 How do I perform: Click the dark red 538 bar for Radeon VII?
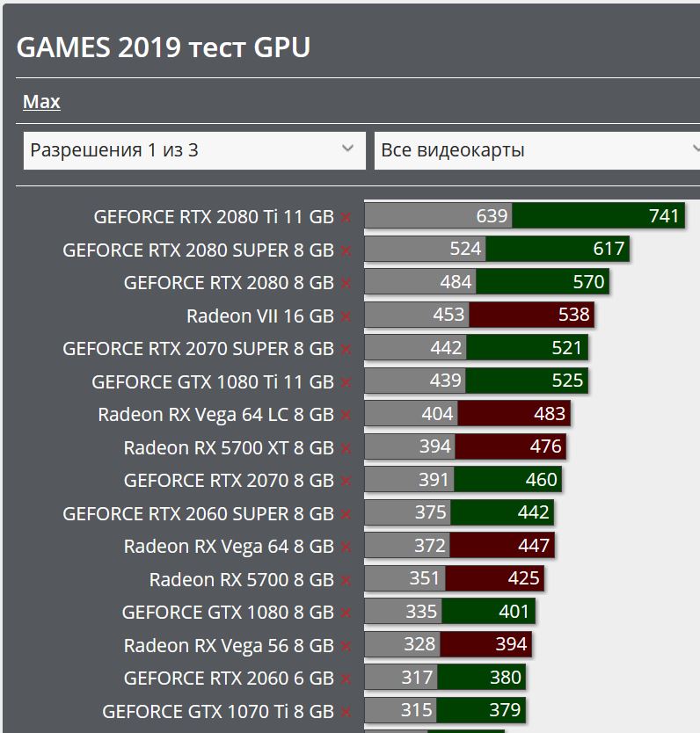click(x=531, y=315)
